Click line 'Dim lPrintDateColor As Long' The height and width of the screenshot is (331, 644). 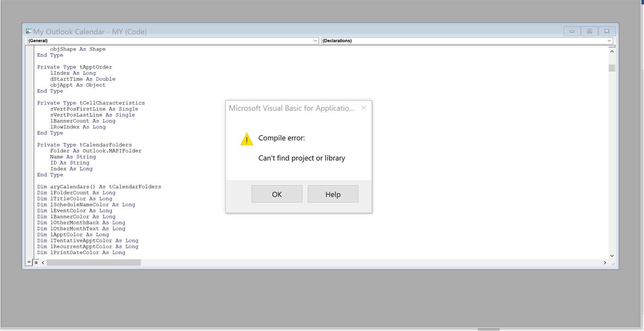81,253
